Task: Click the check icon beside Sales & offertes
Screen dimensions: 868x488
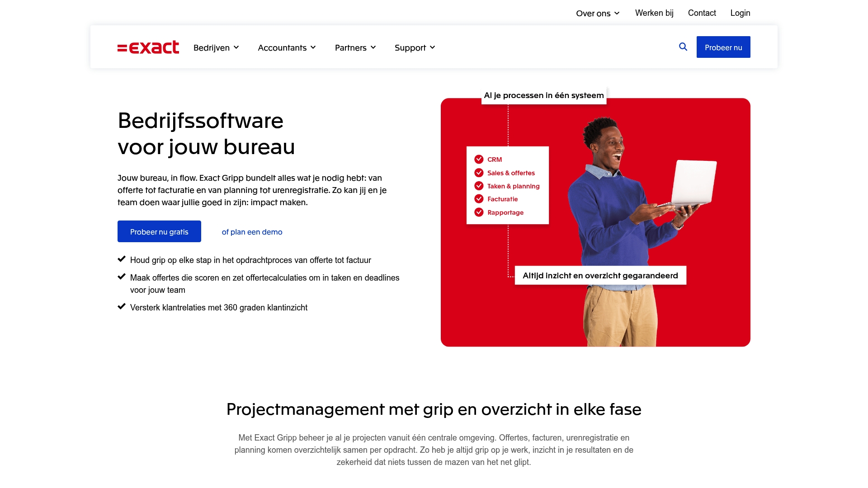Action: pyautogui.click(x=479, y=173)
